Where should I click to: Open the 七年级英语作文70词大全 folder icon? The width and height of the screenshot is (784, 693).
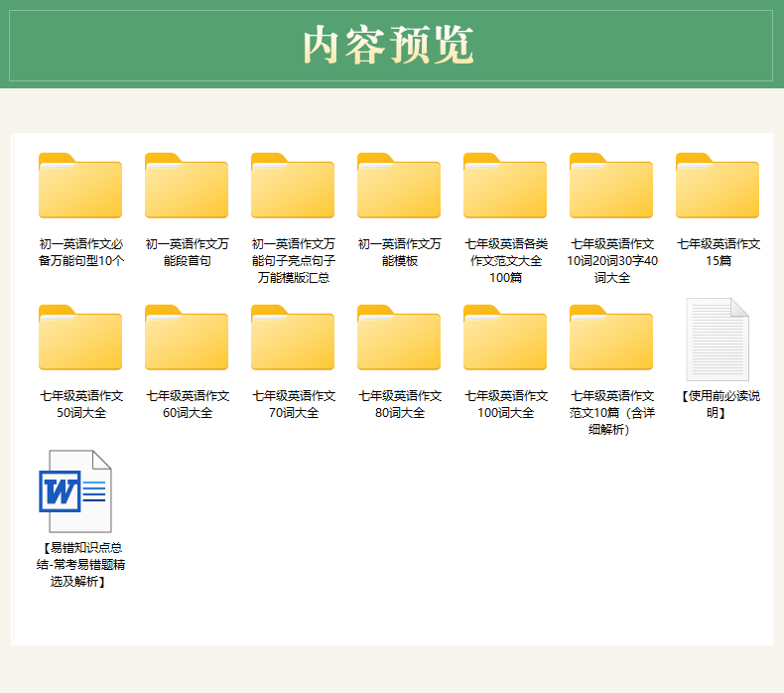point(293,338)
